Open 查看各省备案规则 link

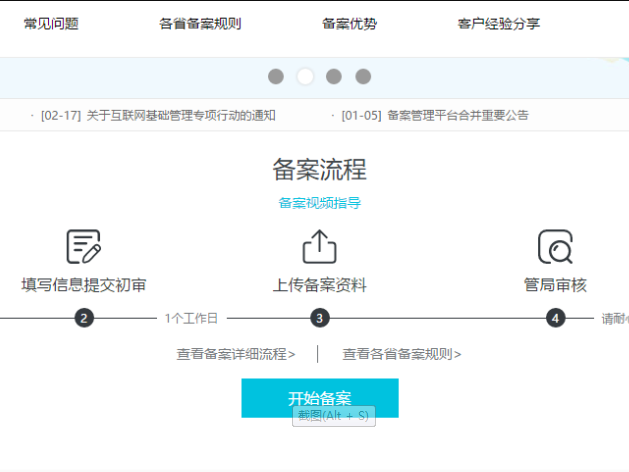(402, 354)
